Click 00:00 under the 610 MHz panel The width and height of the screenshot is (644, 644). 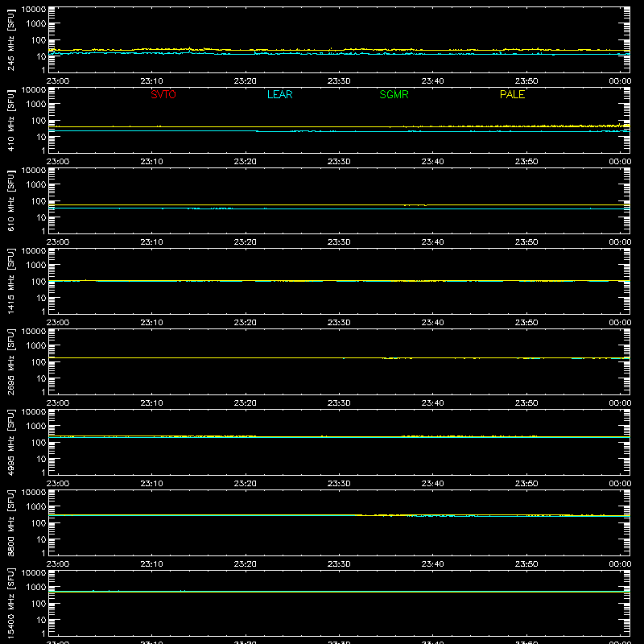point(620,242)
